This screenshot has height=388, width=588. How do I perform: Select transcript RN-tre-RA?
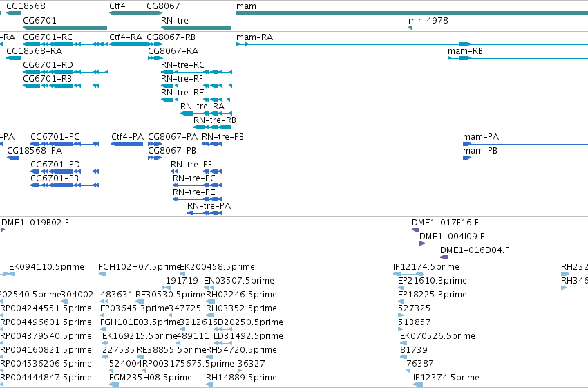[x=207, y=113]
